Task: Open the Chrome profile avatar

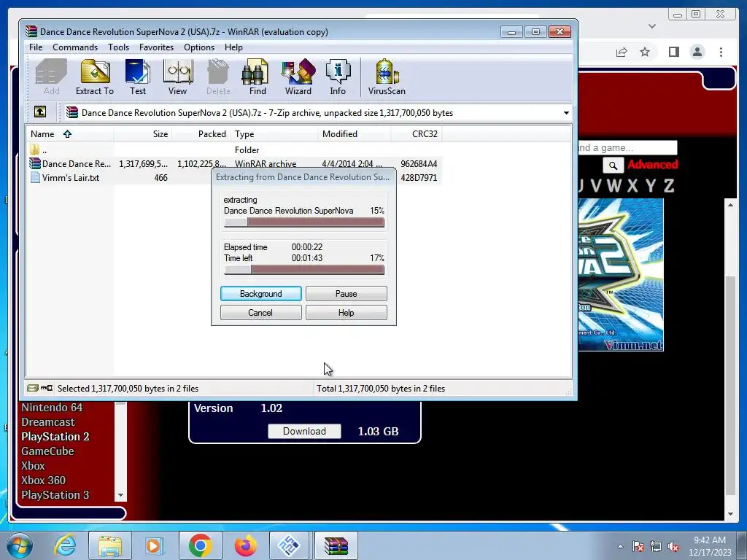Action: tap(697, 52)
